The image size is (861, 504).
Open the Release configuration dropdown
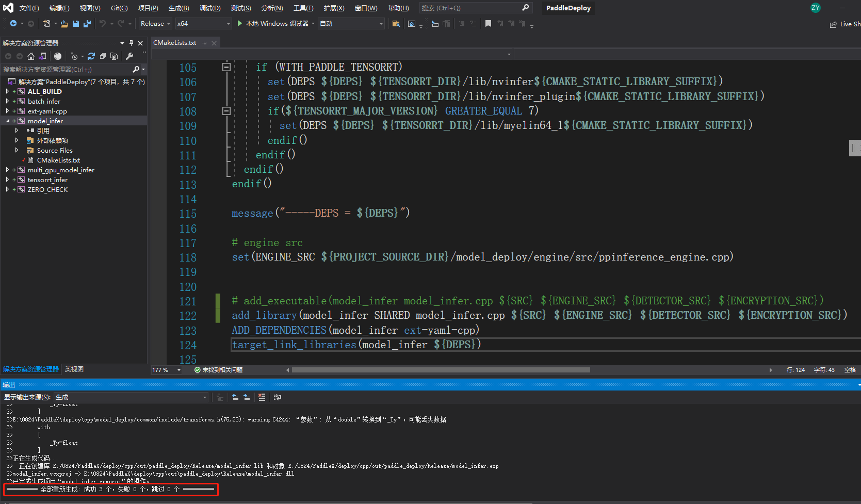point(155,24)
